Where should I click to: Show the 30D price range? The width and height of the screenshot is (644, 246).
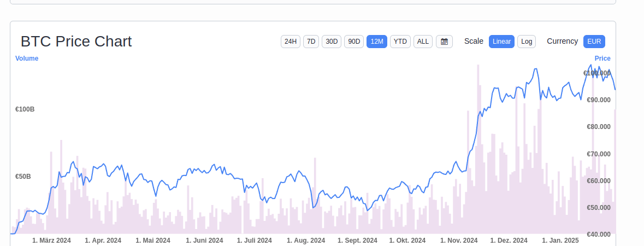pos(332,42)
